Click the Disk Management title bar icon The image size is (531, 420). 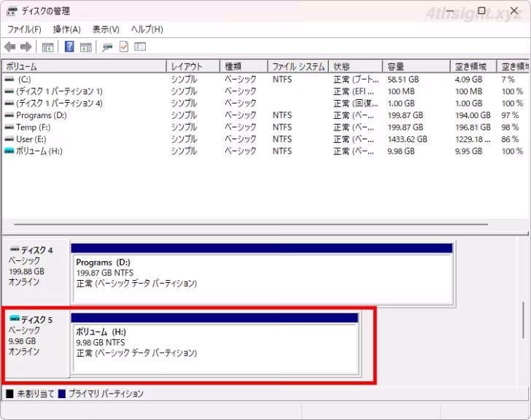pyautogui.click(x=11, y=11)
